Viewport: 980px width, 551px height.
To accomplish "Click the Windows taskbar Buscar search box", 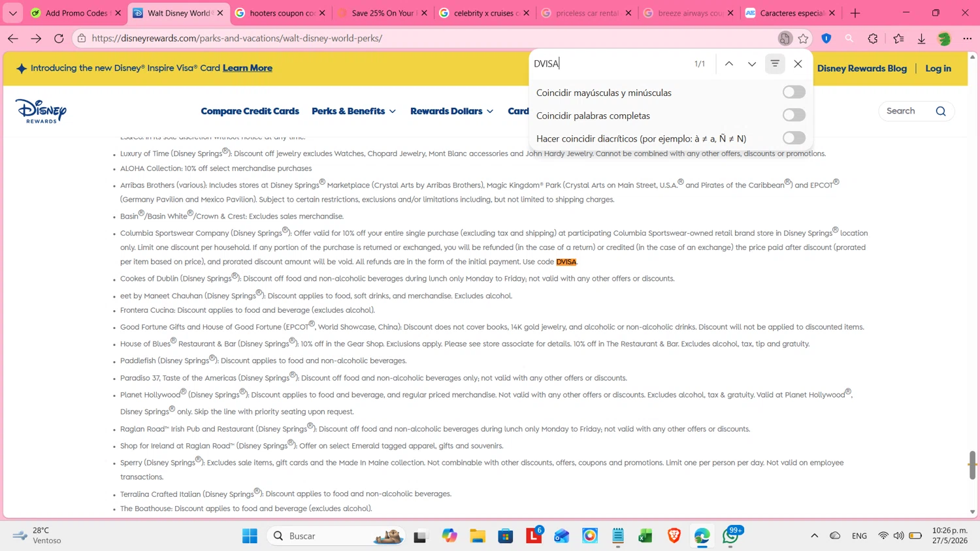I will tap(336, 536).
